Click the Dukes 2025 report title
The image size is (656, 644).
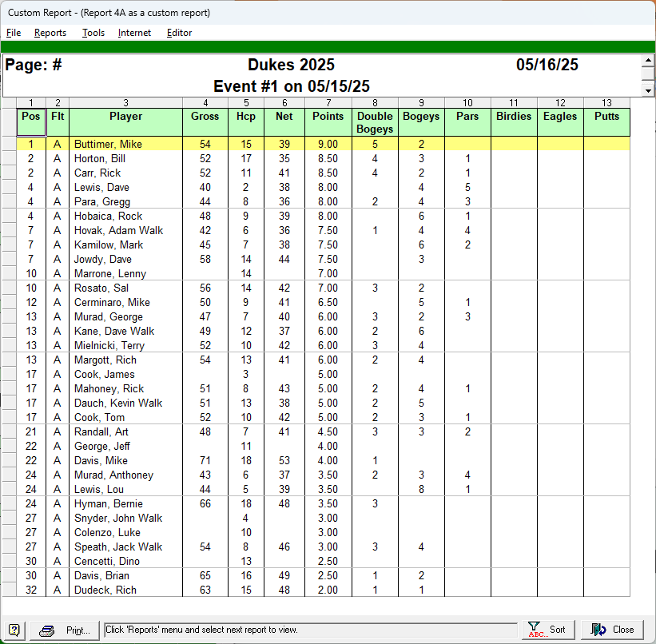click(x=291, y=66)
